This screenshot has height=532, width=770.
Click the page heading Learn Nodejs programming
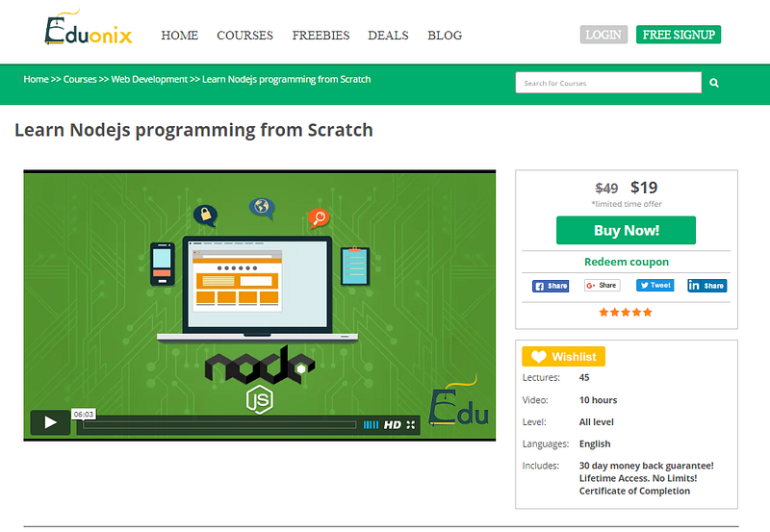pos(193,131)
